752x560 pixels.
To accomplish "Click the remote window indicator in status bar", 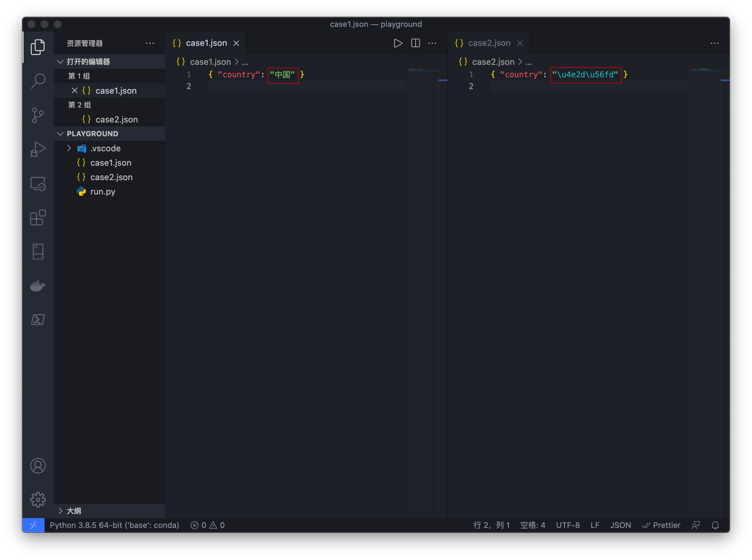I will tap(33, 525).
